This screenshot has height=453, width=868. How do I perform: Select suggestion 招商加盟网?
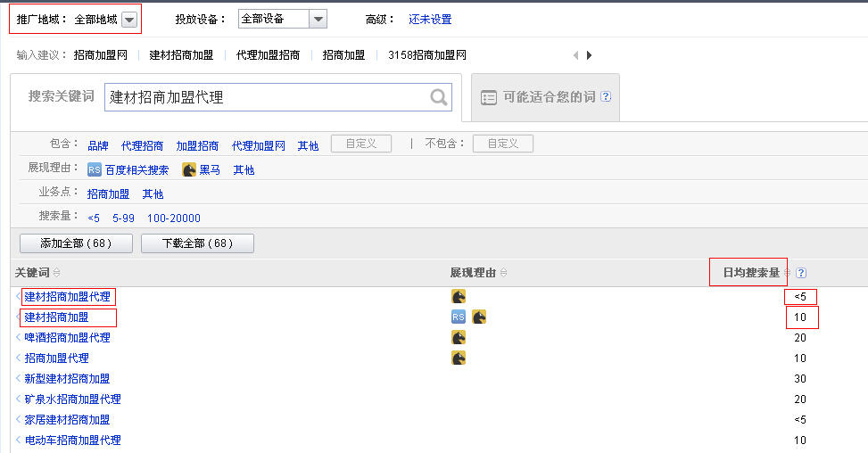[x=100, y=55]
